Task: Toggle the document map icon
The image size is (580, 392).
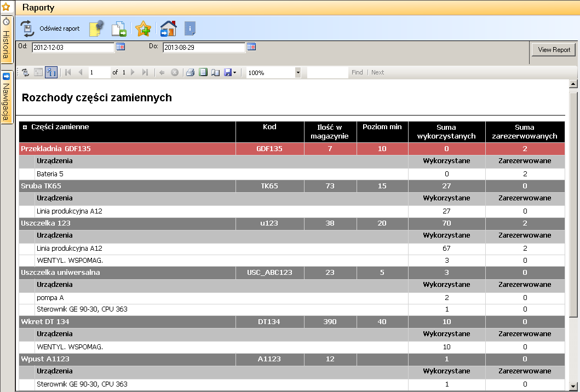Action: [x=38, y=72]
